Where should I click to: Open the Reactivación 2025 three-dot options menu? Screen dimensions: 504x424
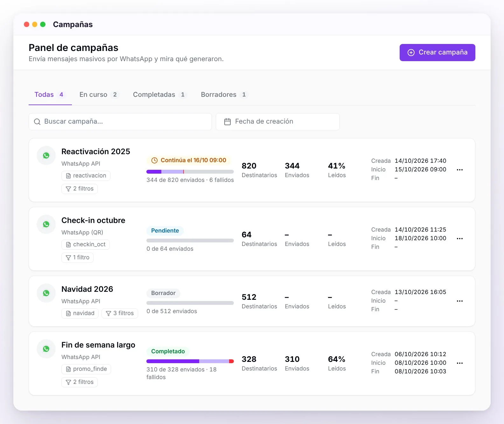click(459, 170)
